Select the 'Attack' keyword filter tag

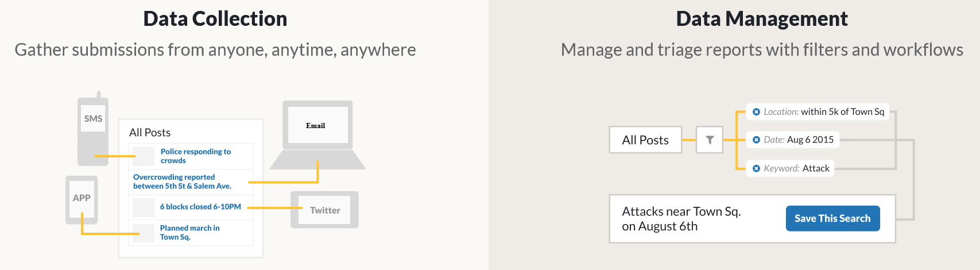pyautogui.click(x=816, y=168)
